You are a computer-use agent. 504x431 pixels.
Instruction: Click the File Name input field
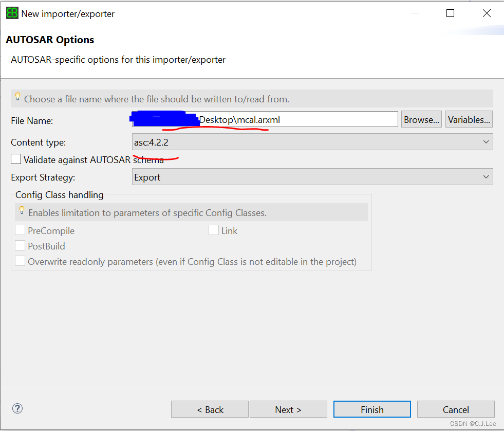[x=265, y=119]
